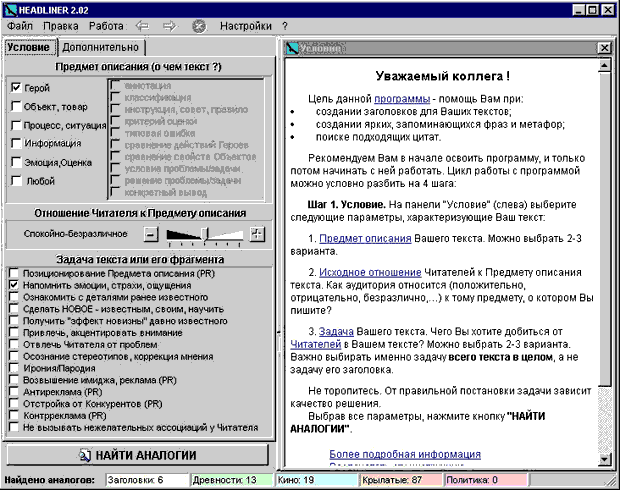The image size is (620, 490).
Task: Open the Файл menu
Action: click(20, 26)
